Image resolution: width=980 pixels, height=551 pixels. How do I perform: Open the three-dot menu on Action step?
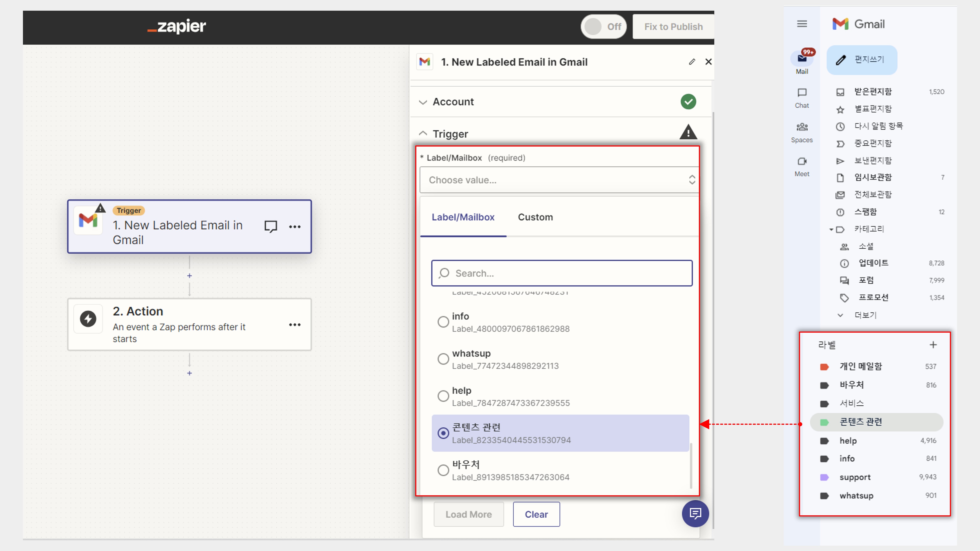click(x=295, y=325)
